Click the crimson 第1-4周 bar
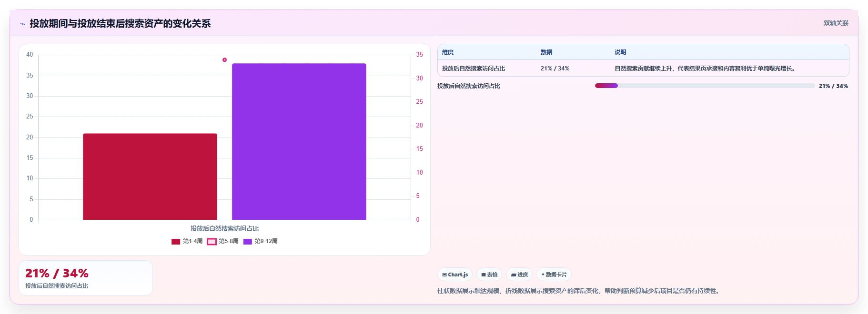This screenshot has width=868, height=314. click(150, 177)
